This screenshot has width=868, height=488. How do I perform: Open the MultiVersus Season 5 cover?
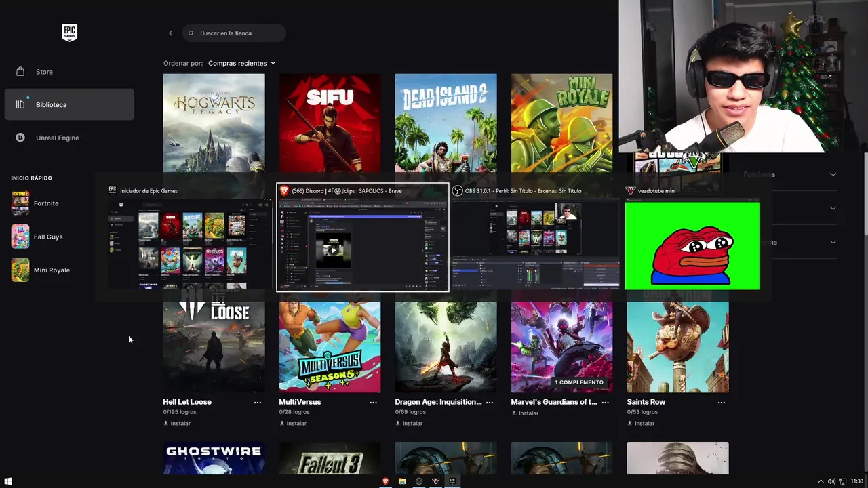(330, 347)
